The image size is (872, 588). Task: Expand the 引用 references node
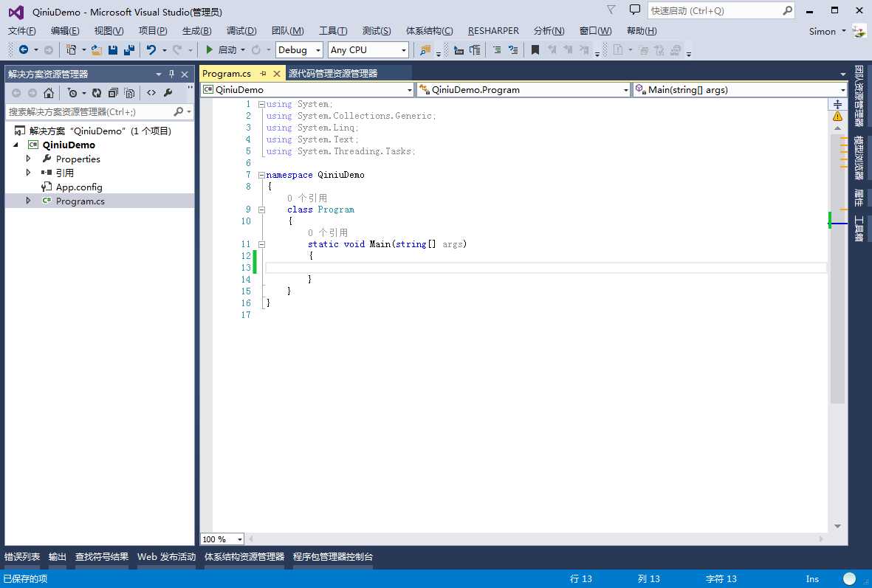coord(28,173)
